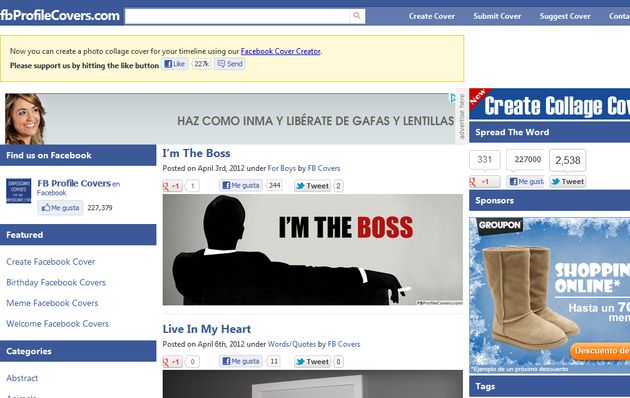Click FB Covers author on I'm The Boss

[324, 168]
